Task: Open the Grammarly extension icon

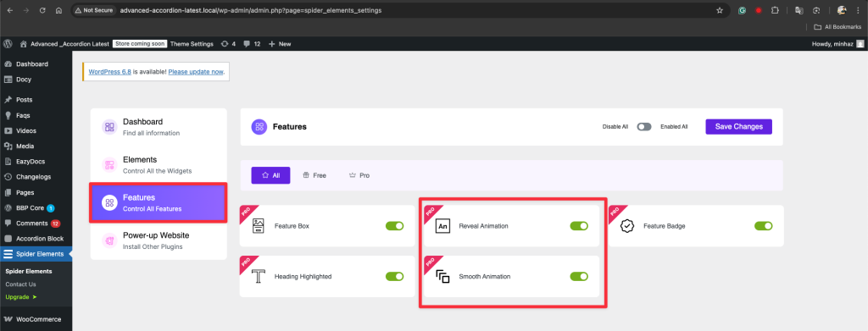Action: point(743,10)
